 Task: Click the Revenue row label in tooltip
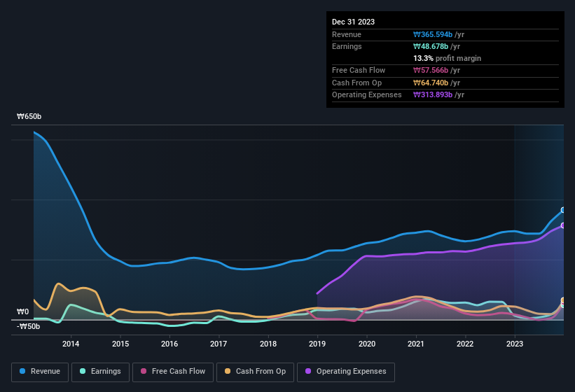tap(347, 34)
